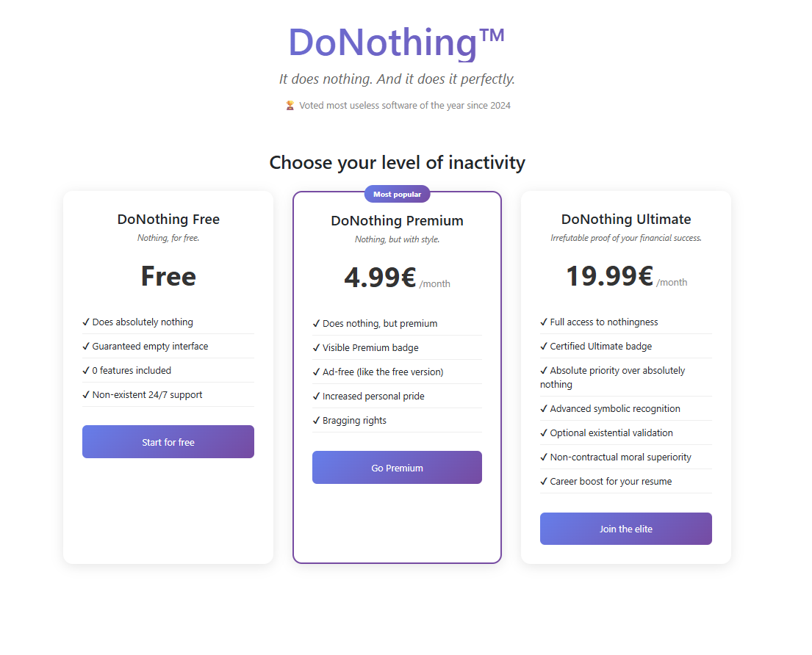This screenshot has width=812, height=655.
Task: Click the "Join the elite" button
Action: pos(625,528)
